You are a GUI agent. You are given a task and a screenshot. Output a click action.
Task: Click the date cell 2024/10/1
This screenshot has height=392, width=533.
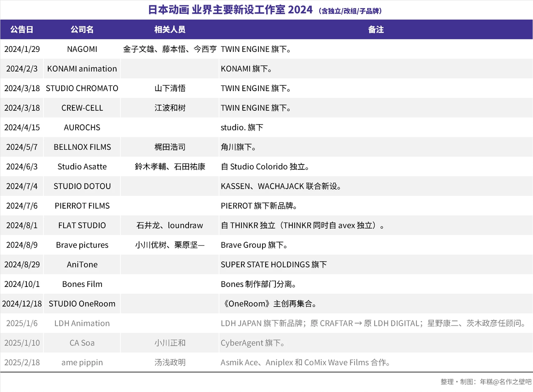[22, 284]
